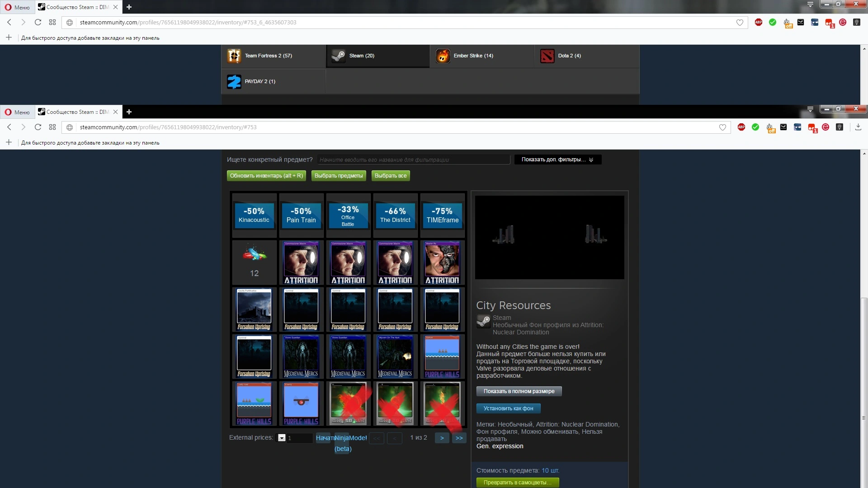Select Purple Hills card with red flying enemy
This screenshot has width=868, height=488.
302,404
